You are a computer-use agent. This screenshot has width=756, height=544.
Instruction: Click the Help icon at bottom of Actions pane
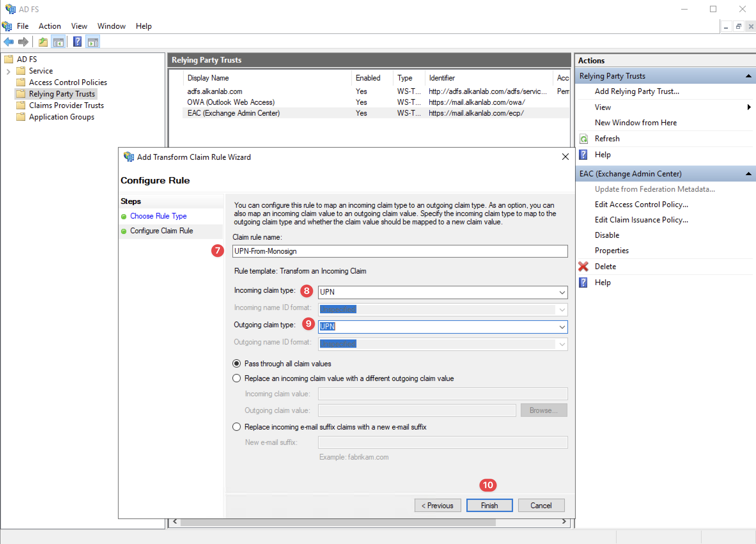click(x=583, y=282)
